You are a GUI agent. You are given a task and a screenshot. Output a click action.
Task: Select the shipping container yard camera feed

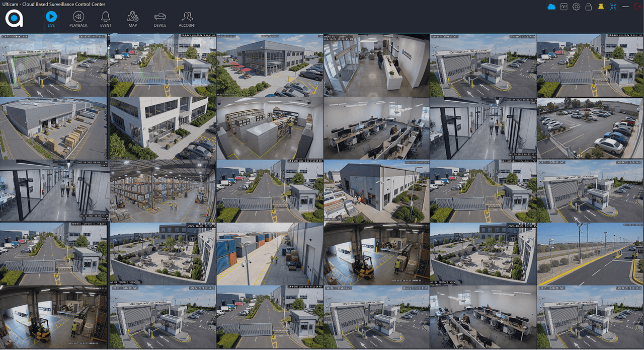(269, 254)
